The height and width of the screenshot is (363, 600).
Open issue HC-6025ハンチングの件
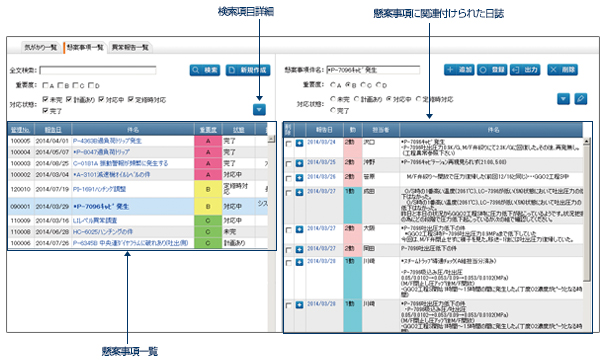pyautogui.click(x=103, y=231)
